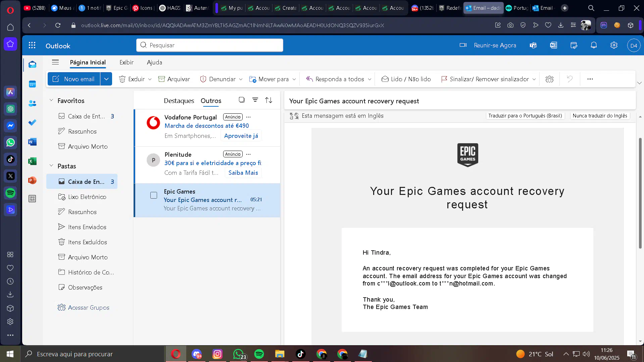
Task: Open Calendar in Outlook left rail
Action: [x=33, y=84]
